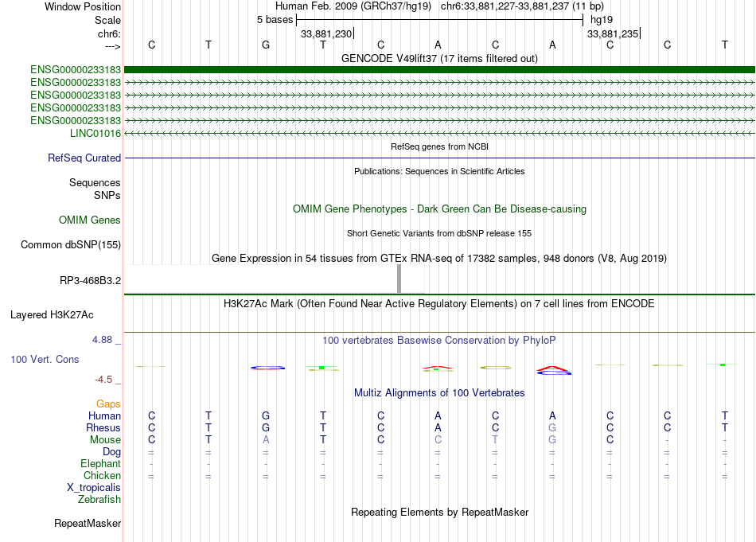
Task: Click the blue flat PhyloP glyph under G
Action: 267,368
